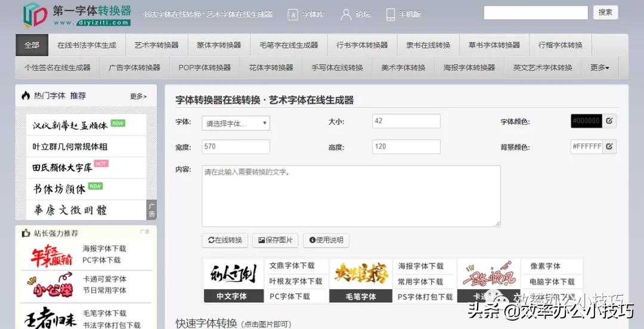Click the flame icon beside 热门字体

pyautogui.click(x=26, y=96)
